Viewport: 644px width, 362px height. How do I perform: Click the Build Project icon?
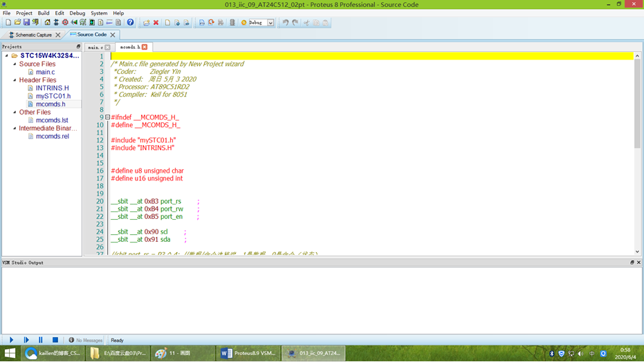pos(202,23)
